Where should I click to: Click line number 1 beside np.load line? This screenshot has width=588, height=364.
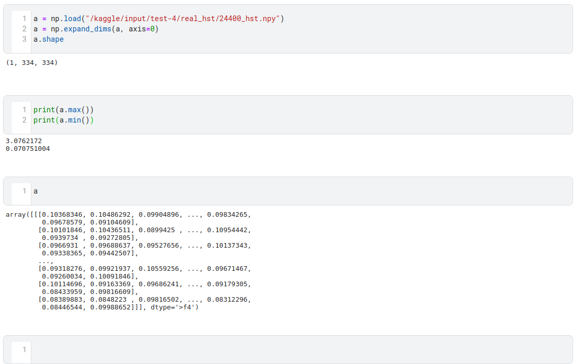pyautogui.click(x=24, y=19)
